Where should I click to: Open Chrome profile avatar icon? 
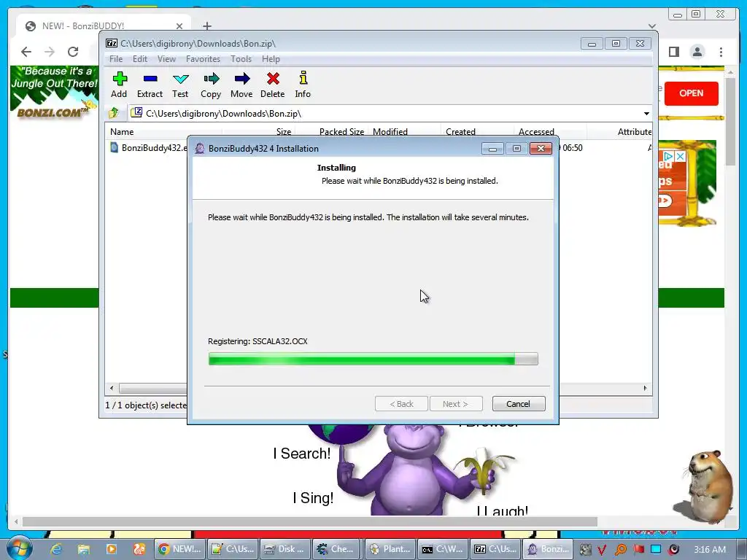697,52
